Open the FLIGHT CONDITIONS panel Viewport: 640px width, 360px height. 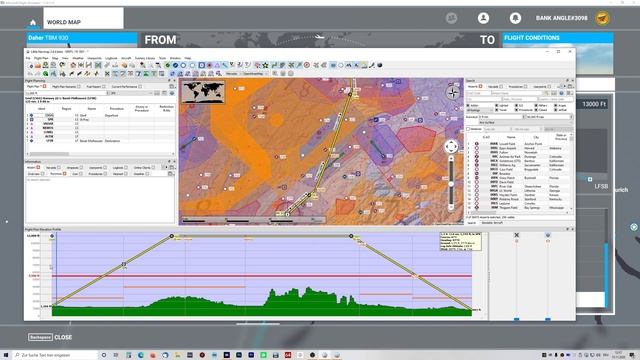coord(558,38)
